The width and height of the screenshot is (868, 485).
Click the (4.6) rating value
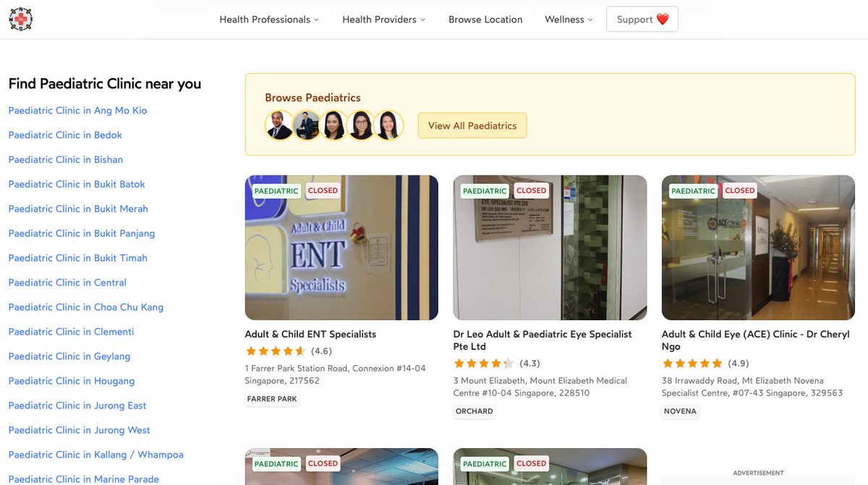[x=322, y=351]
